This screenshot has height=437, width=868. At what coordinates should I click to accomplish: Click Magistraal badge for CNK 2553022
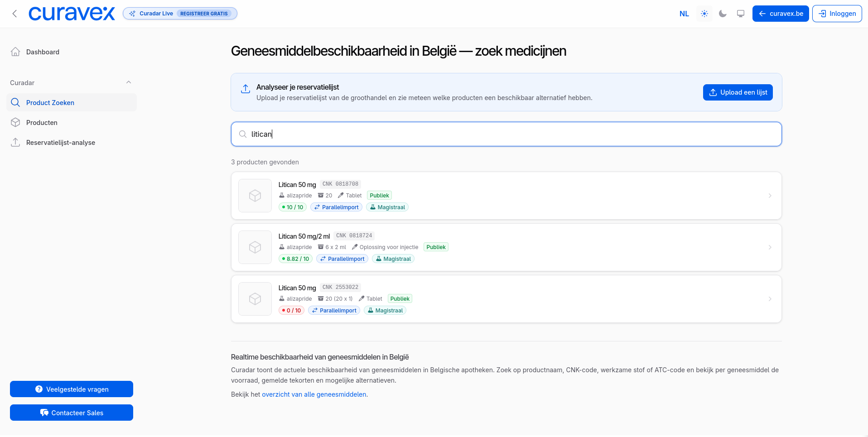[385, 311]
